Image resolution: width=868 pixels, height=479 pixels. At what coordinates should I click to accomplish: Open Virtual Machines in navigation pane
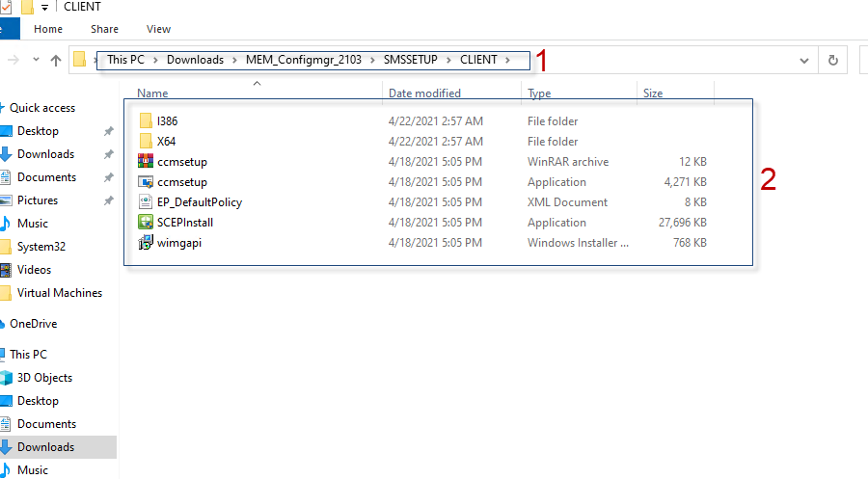(x=60, y=293)
